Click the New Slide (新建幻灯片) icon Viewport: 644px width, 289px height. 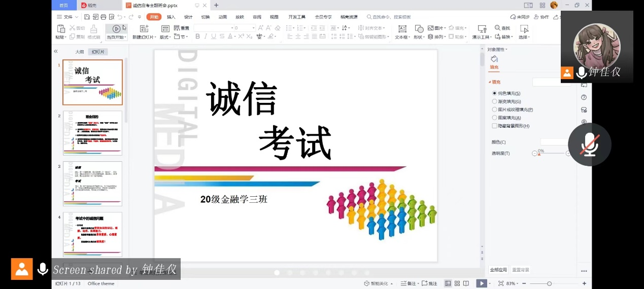(144, 29)
